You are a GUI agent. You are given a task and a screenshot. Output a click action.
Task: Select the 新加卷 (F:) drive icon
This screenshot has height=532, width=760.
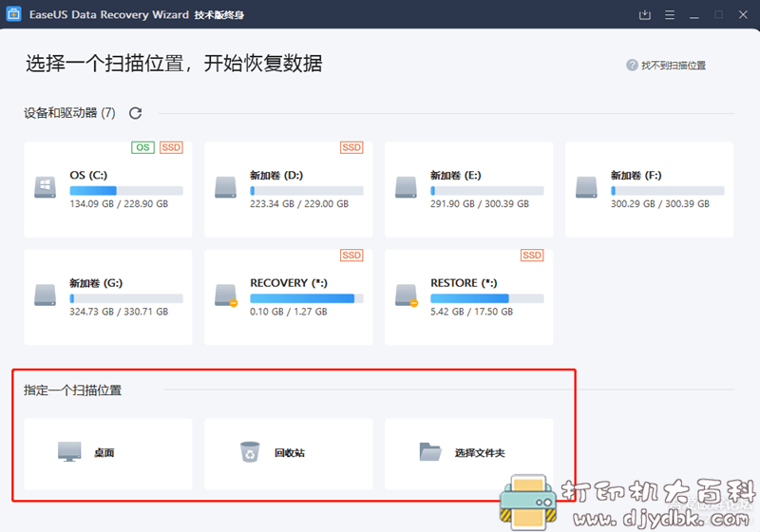click(x=586, y=187)
